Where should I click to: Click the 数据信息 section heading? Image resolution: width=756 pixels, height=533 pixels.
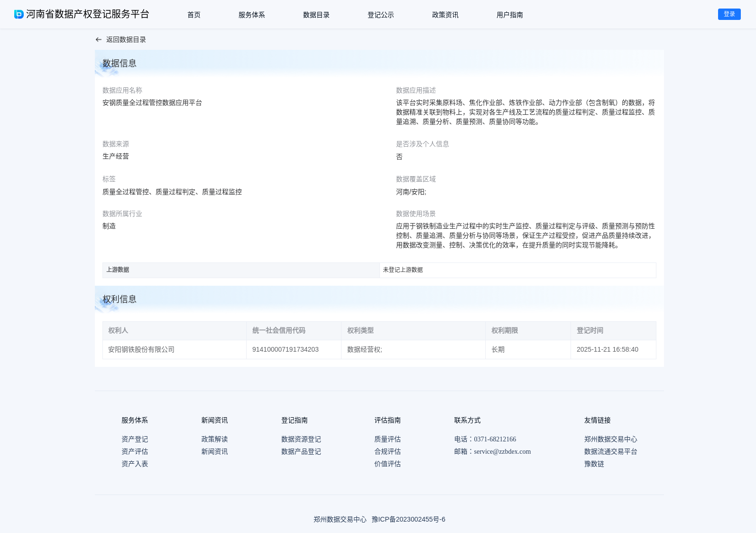tap(120, 64)
